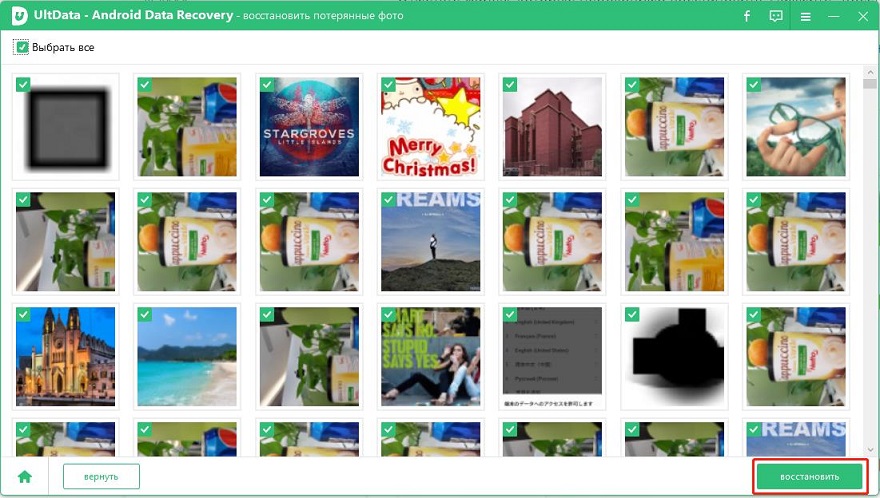Click the vertical scrollbar thumb
Screen dimensions: 880x498
click(x=870, y=84)
